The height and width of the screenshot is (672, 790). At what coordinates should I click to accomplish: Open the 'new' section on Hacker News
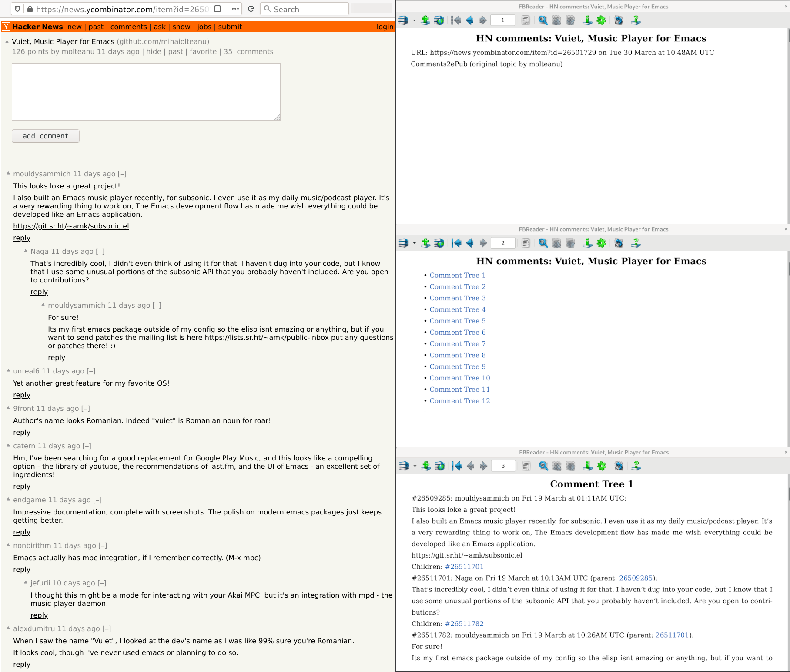click(x=74, y=27)
